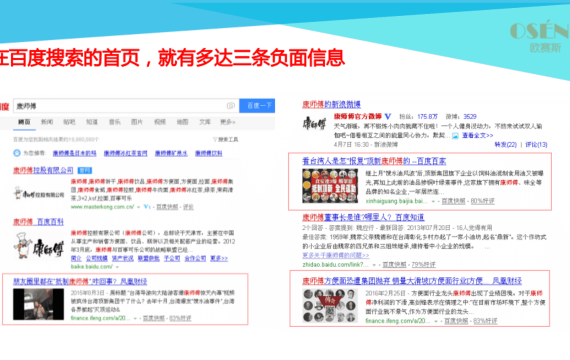Click the 康师傅 chef logo thumbnail
The image size is (570, 360).
click(39, 247)
